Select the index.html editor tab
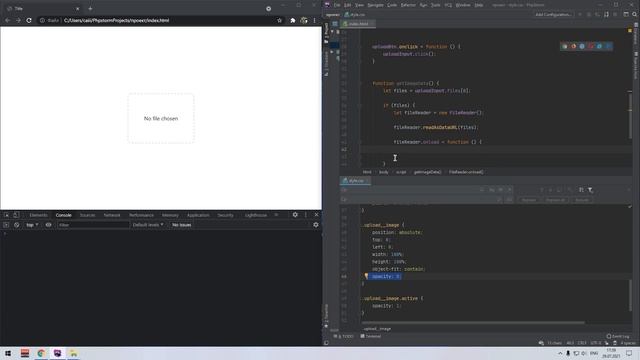640x360 pixels. click(357, 24)
